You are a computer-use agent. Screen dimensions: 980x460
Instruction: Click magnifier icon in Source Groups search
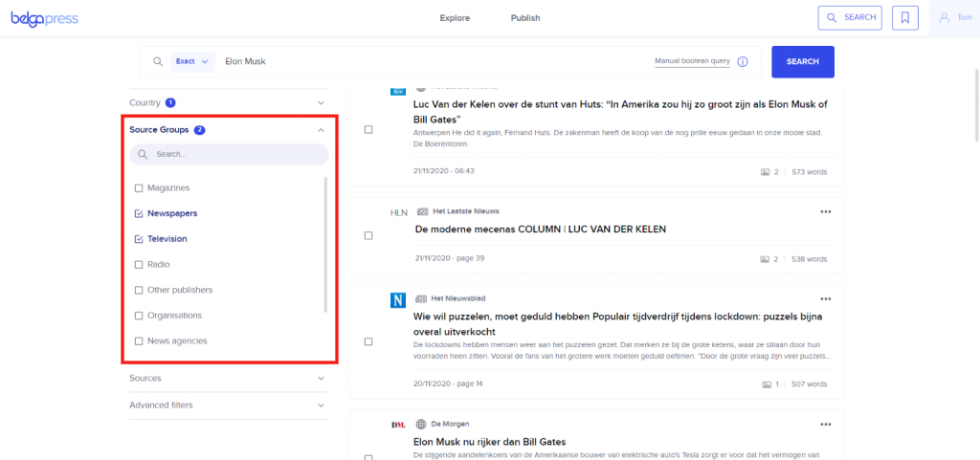[x=143, y=154]
